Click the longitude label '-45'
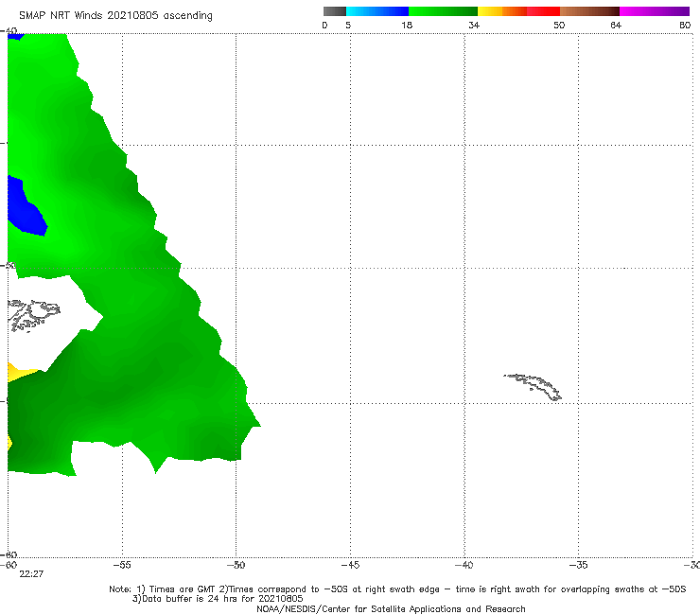The height and width of the screenshot is (615, 700). click(350, 565)
